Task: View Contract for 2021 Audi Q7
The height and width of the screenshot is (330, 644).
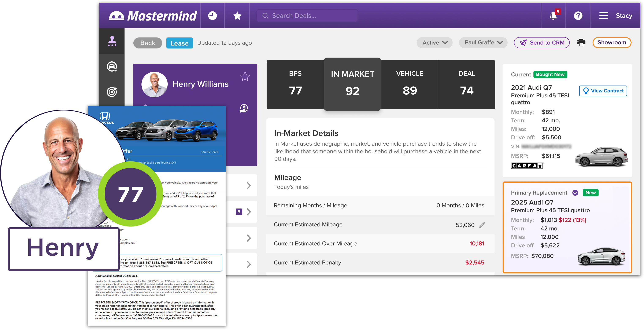Action: (x=603, y=91)
